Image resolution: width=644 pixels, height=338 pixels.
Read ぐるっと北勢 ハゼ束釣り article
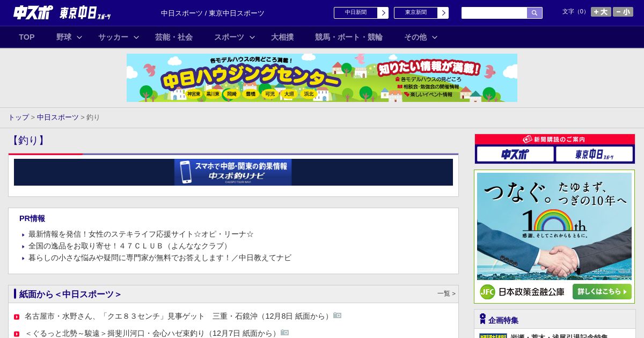[x=152, y=333]
